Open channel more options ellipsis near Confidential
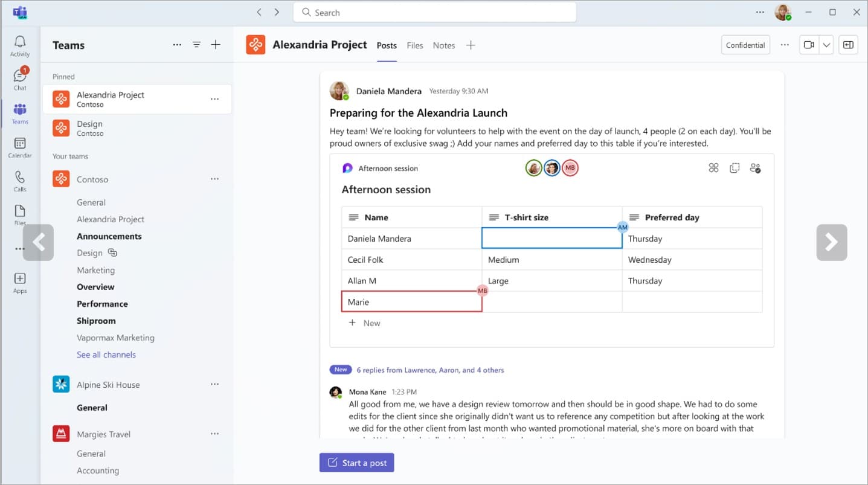This screenshot has height=485, width=868. click(x=785, y=45)
